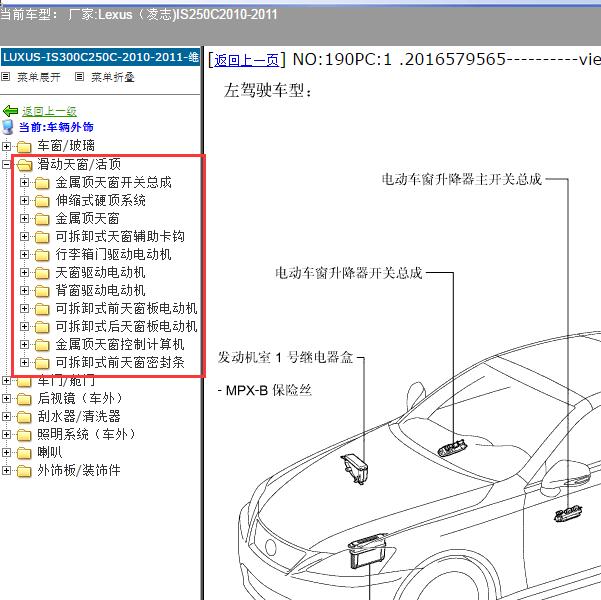The image size is (601, 600).
Task: Click the 返回上一页 link
Action: pos(246,60)
